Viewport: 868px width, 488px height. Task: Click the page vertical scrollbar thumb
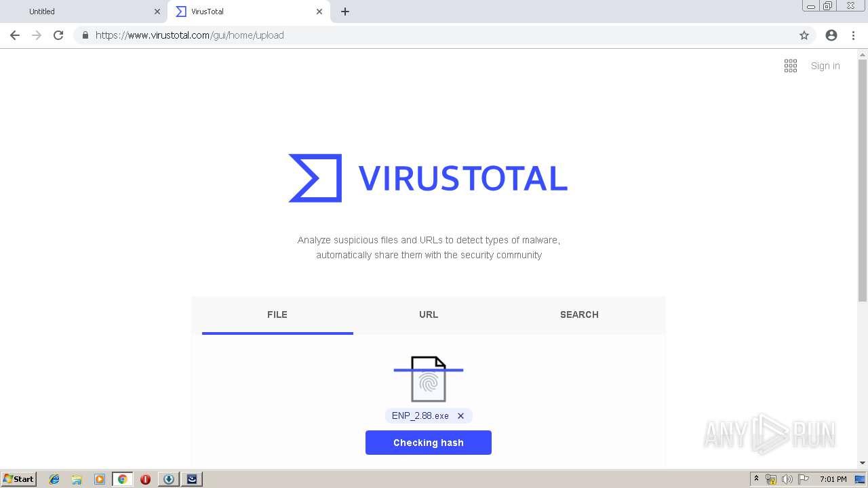point(863,180)
